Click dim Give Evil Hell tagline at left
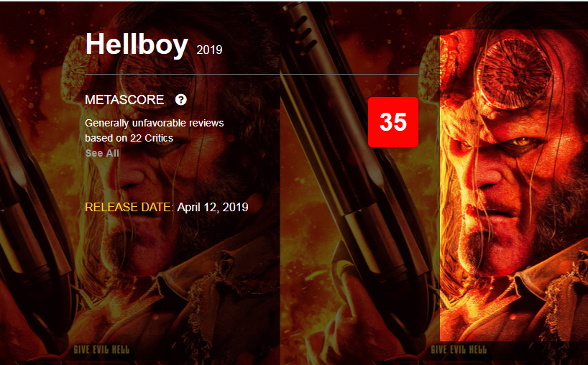The image size is (588, 365). 101,350
